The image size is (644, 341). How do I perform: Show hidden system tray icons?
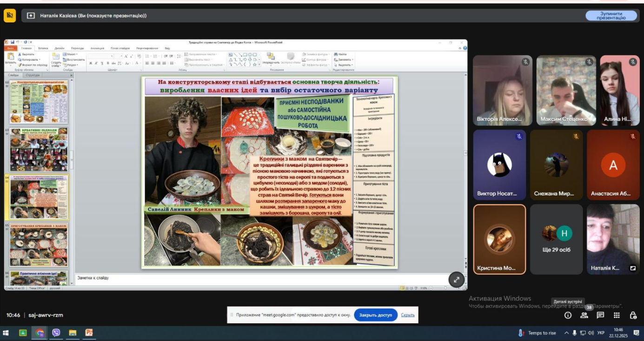tap(566, 333)
